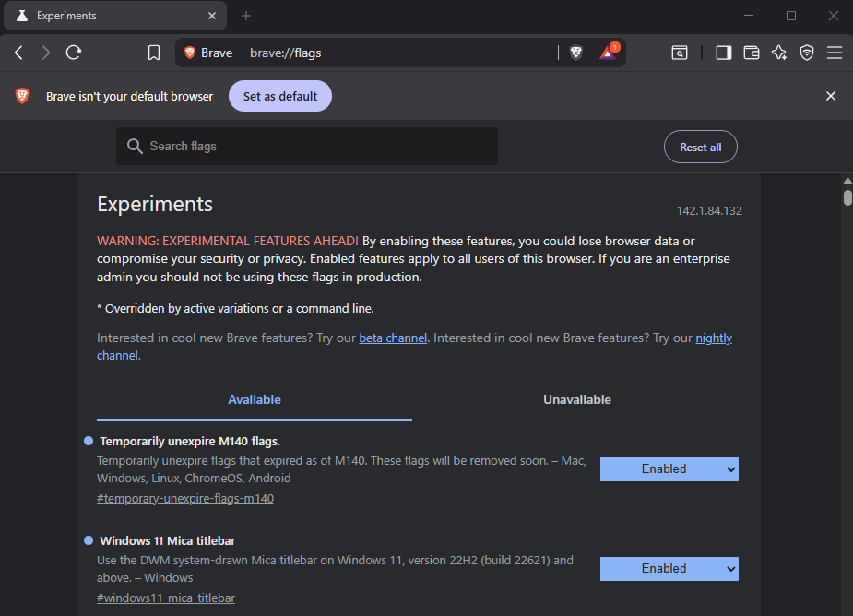Screen dimensions: 853x616
Task: Dismiss the default browser infobar
Action: [x=831, y=96]
